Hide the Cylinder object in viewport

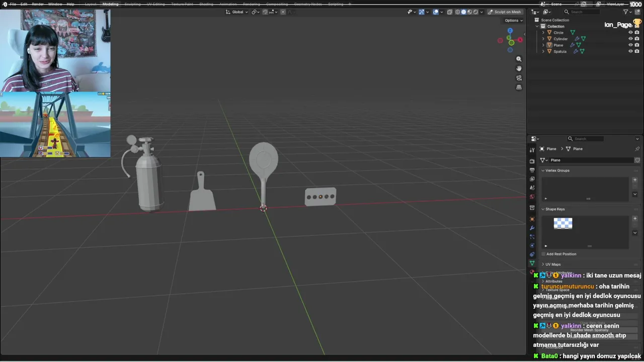(630, 39)
